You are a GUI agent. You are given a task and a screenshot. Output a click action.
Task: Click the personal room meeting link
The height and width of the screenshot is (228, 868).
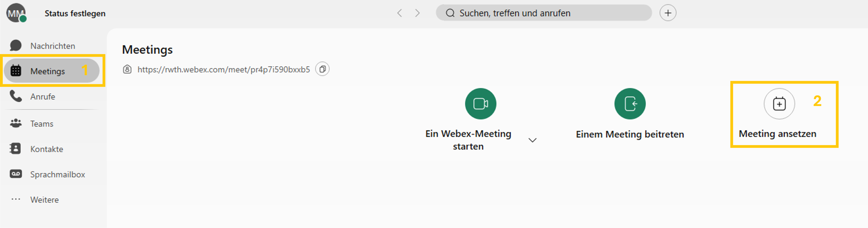click(x=223, y=69)
